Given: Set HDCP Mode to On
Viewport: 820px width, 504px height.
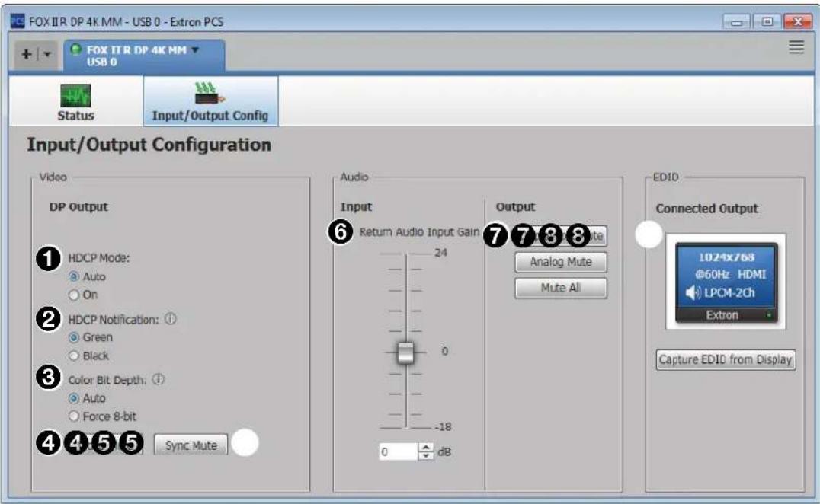Looking at the screenshot, I should pos(74,295).
